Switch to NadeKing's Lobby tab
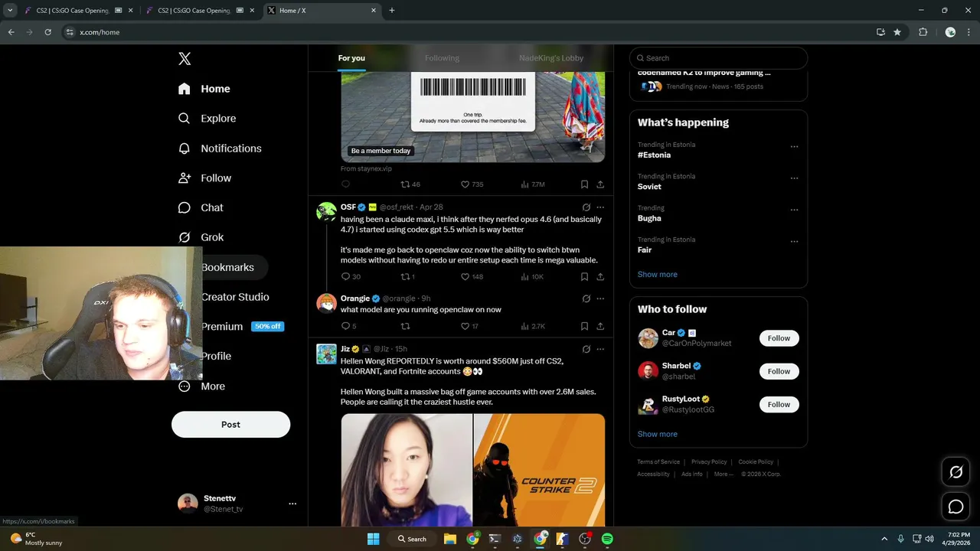Screen dimensions: 980x551 pos(551,58)
